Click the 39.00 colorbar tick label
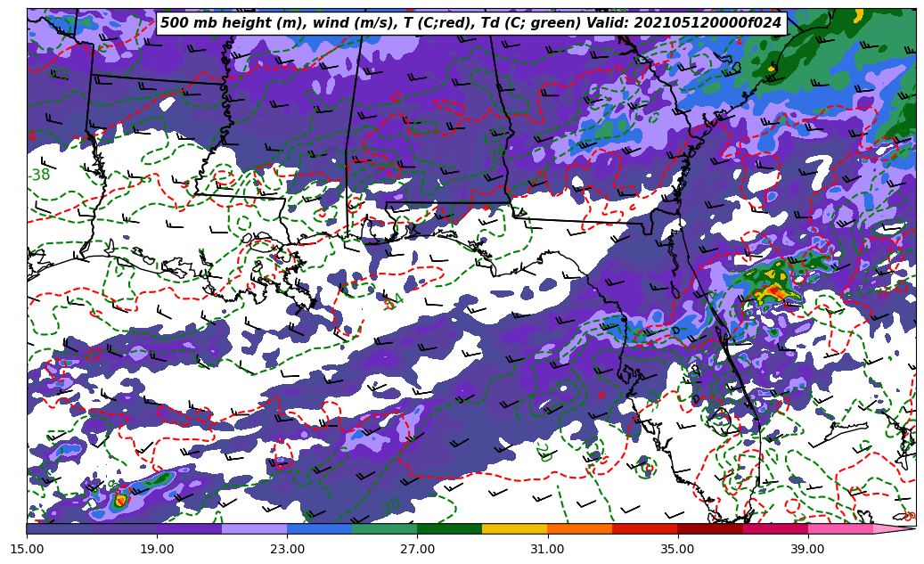 coord(807,549)
